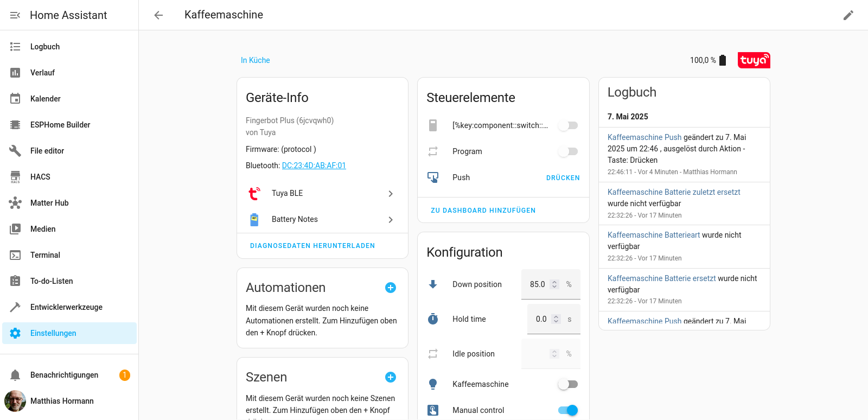Add a new scene with plus icon
Screen dimensions: 868x420
coord(391,377)
